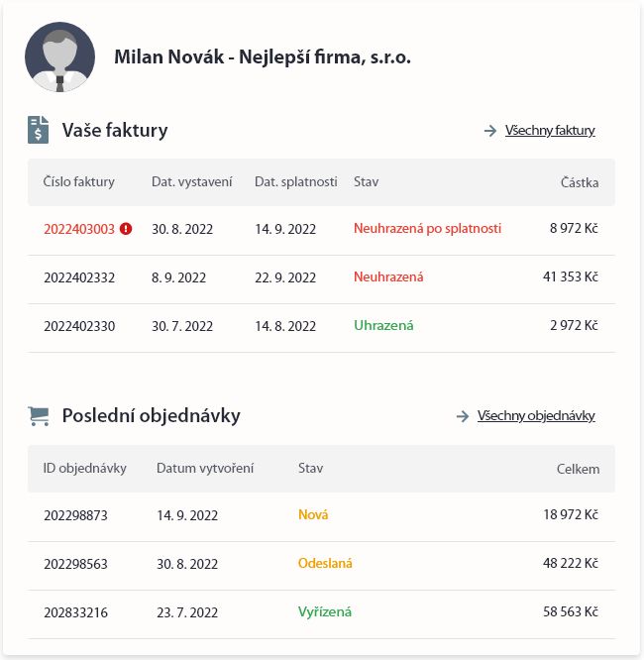Screen dimensions: 644x660
Task: Click the shopping cart orders icon
Action: [x=39, y=416]
